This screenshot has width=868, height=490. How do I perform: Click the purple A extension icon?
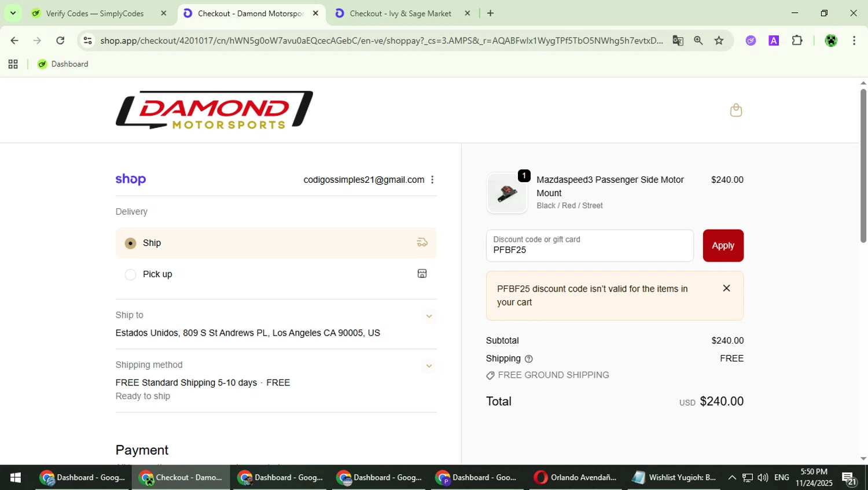pyautogui.click(x=774, y=40)
